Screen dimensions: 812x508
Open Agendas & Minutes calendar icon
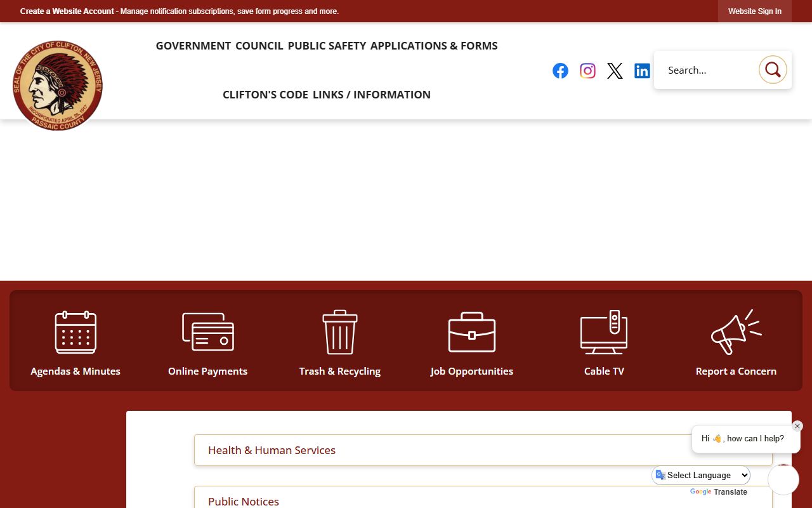pos(75,332)
